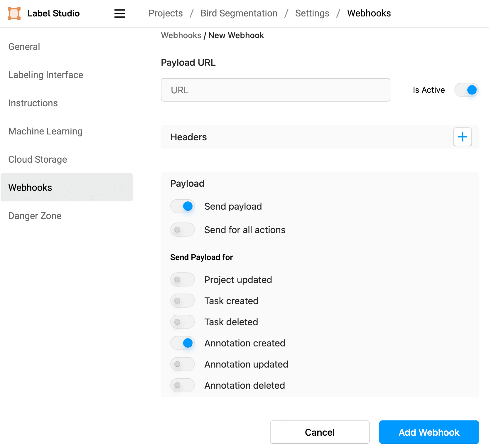Disable the Is Active switch
Screen dimensions: 489x448
tap(466, 90)
